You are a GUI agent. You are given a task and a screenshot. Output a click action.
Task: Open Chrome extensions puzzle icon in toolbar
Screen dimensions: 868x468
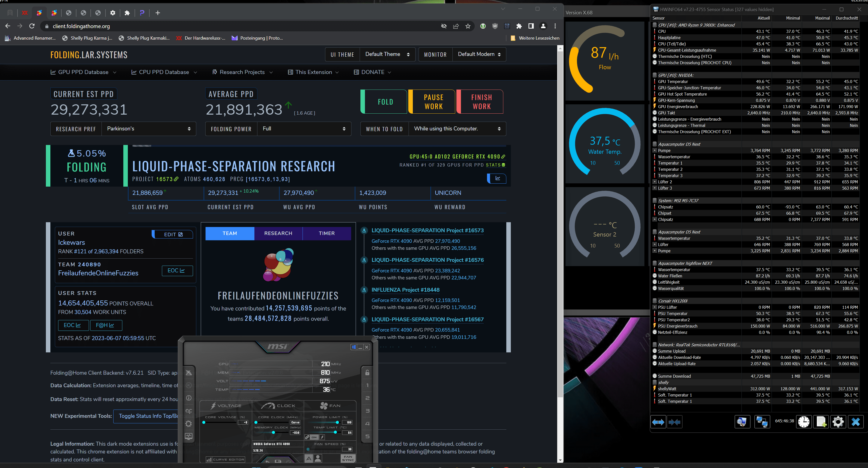tap(519, 26)
